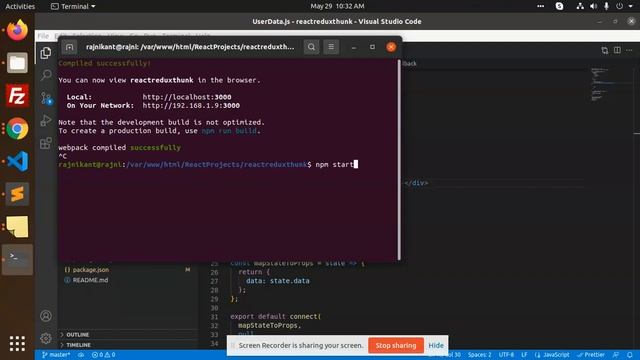Click the volume indicator in top bar
The width and height of the screenshot is (640, 360).
594,6
